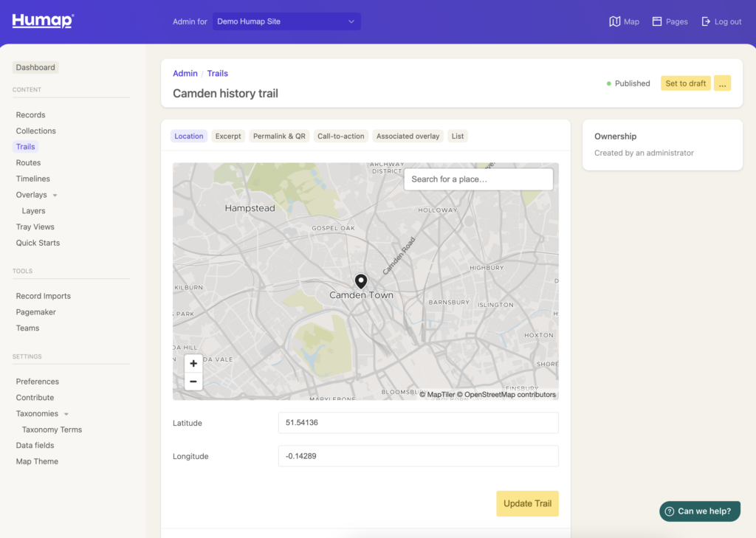The height and width of the screenshot is (538, 756).
Task: Open the Map view icon in header
Action: point(614,21)
